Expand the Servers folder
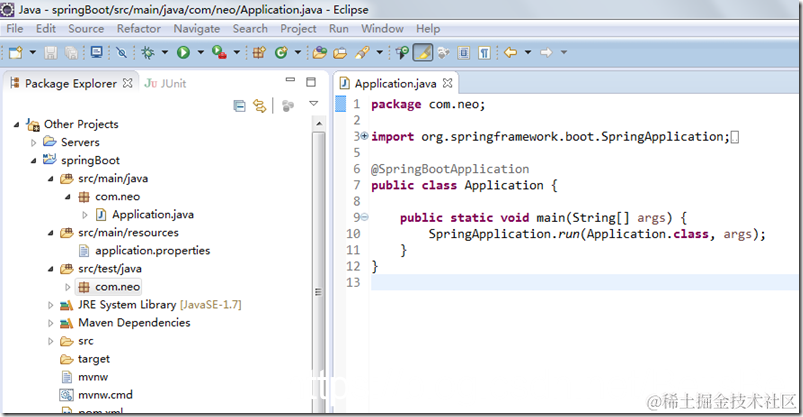Screen dimensions: 803x417 tap(34, 142)
